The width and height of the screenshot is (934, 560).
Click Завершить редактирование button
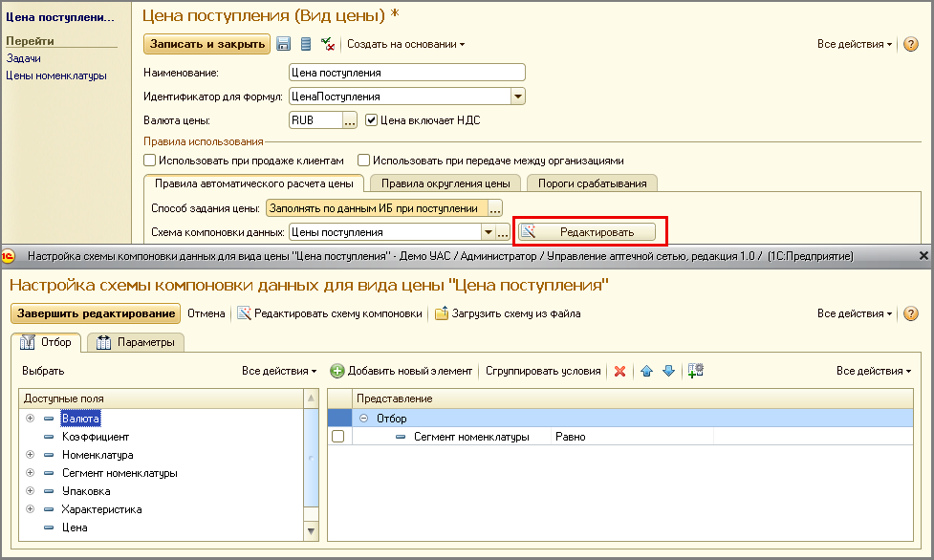[96, 313]
